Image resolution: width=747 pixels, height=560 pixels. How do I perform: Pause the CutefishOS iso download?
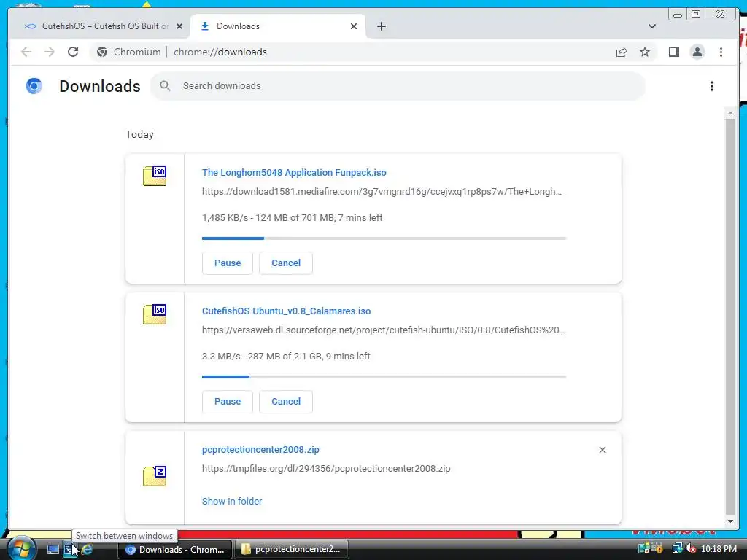(x=228, y=402)
